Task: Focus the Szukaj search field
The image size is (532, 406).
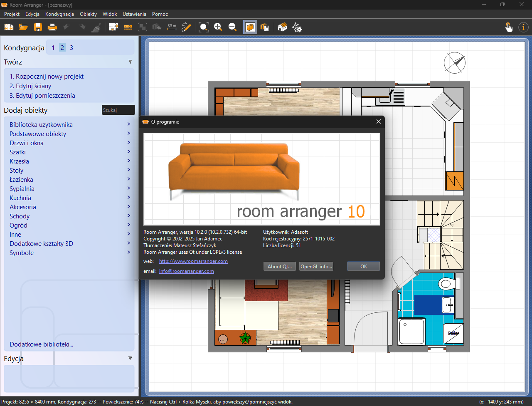Action: [x=118, y=110]
